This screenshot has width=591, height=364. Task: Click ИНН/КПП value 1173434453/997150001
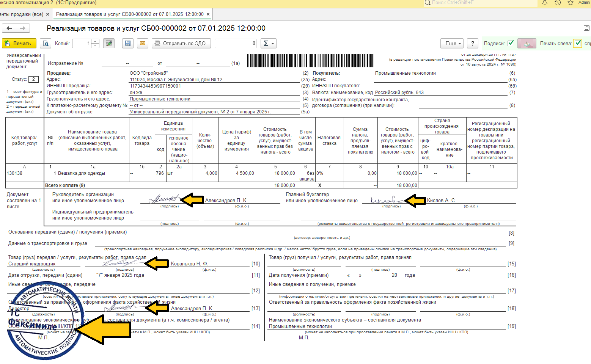(x=156, y=86)
